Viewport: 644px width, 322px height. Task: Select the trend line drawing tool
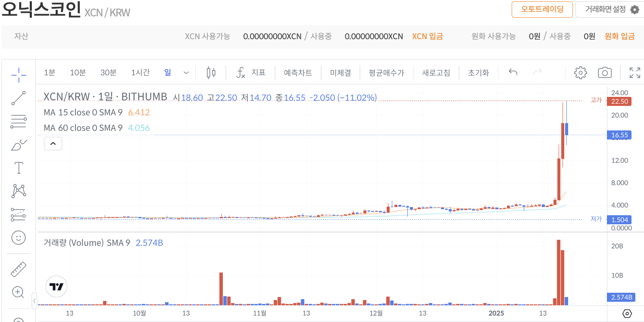(18, 98)
